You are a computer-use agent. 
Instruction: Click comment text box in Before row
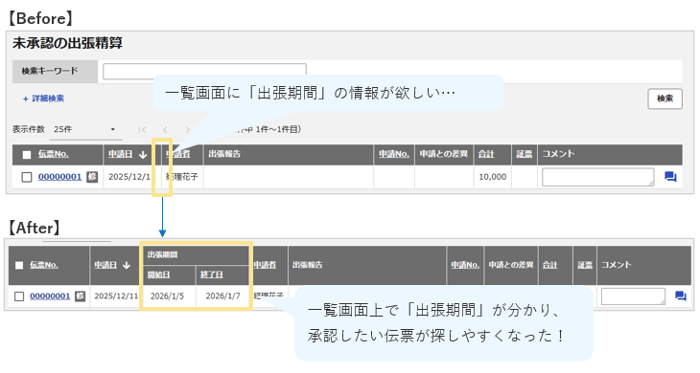coord(598,177)
